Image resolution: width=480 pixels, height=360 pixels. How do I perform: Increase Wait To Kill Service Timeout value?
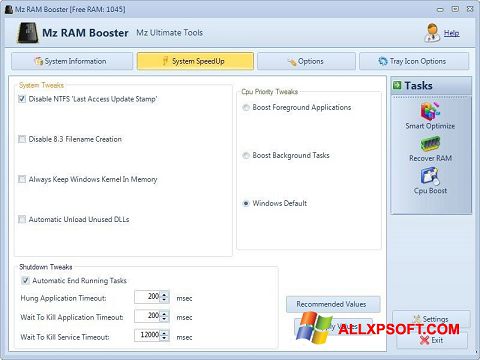164,333
